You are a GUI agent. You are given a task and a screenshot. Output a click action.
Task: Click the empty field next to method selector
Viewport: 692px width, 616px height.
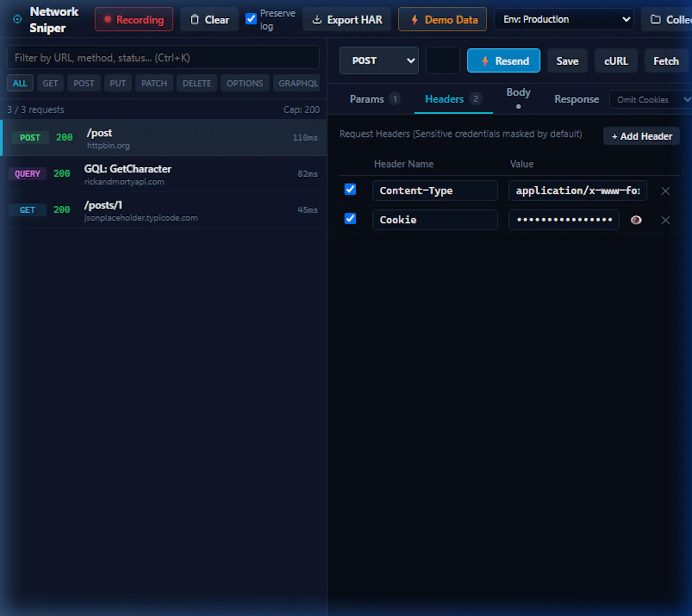(442, 61)
